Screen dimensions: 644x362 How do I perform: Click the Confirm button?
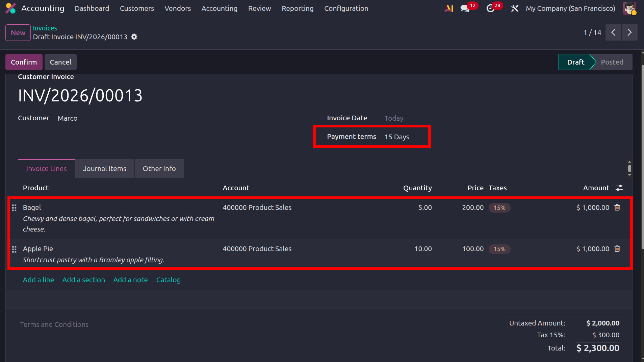point(24,62)
